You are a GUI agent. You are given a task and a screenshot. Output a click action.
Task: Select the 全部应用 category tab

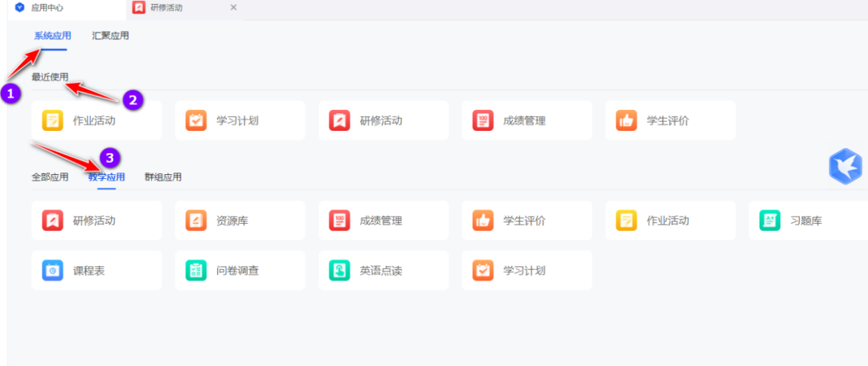click(x=50, y=177)
